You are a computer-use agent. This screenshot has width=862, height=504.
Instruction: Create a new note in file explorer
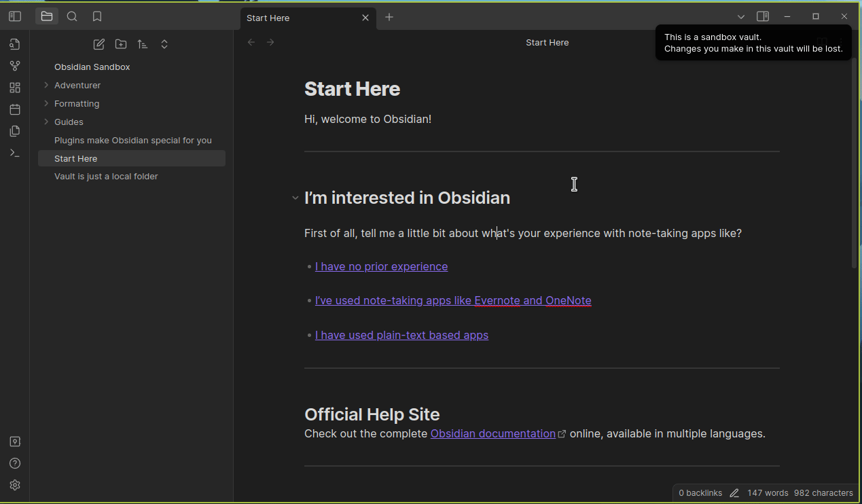[99, 44]
